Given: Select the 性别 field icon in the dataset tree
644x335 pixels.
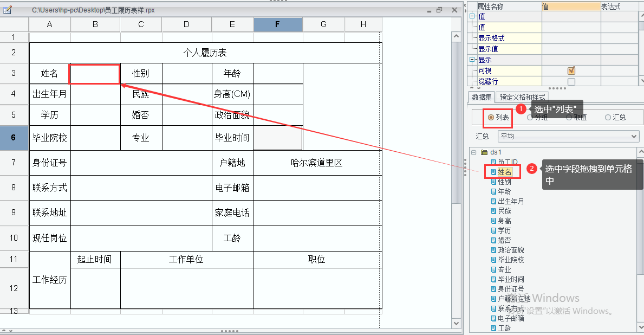Looking at the screenshot, I should click(493, 182).
